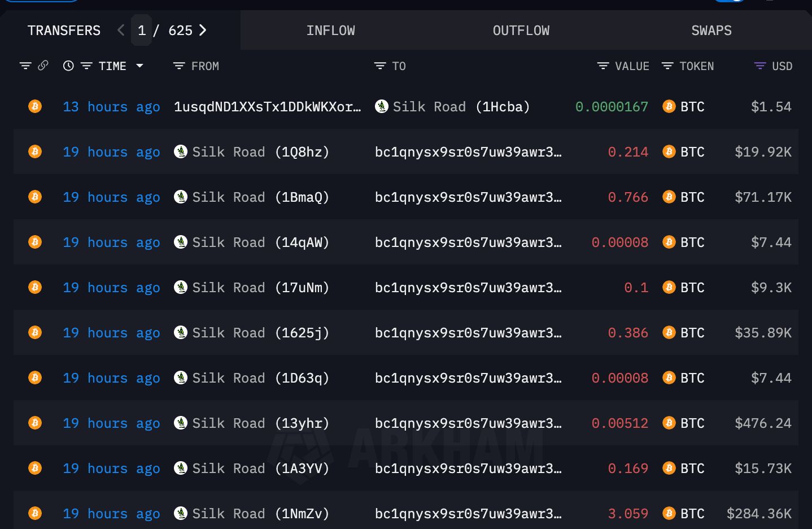
Task: Open sender address 1usqdND1XXsTx1DDkWKXor
Action: (x=267, y=107)
